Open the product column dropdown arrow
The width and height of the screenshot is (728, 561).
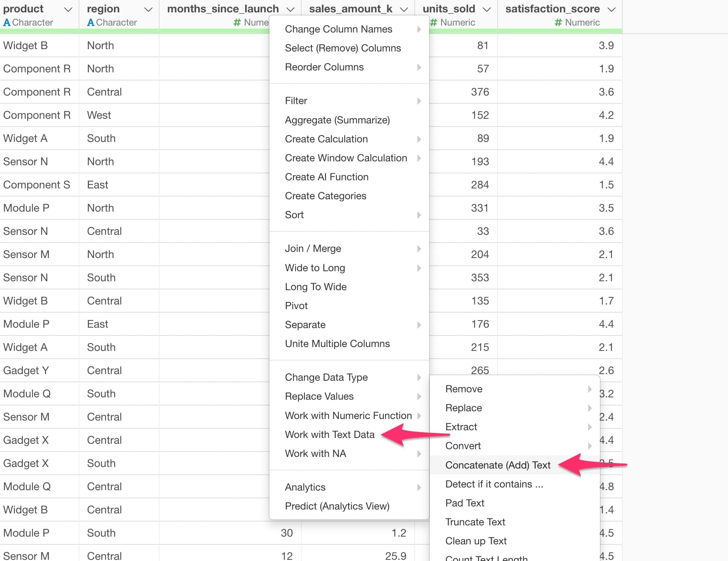click(x=68, y=9)
